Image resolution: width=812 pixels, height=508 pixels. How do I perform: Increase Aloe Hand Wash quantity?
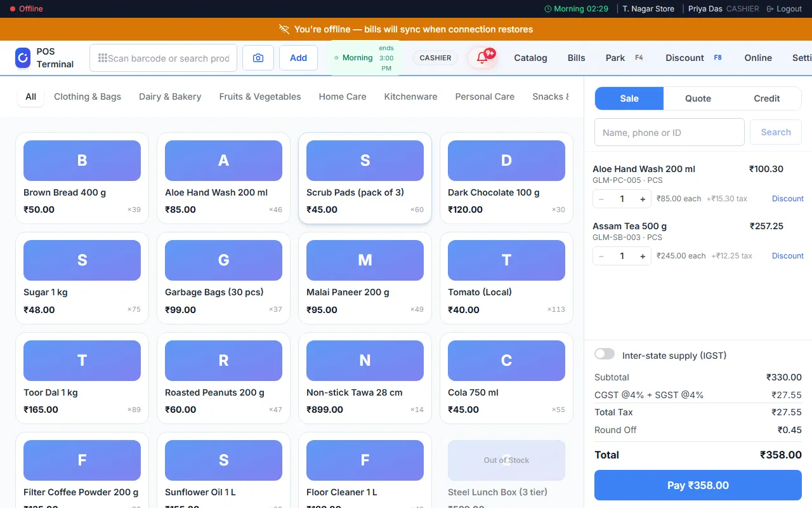[x=643, y=199]
